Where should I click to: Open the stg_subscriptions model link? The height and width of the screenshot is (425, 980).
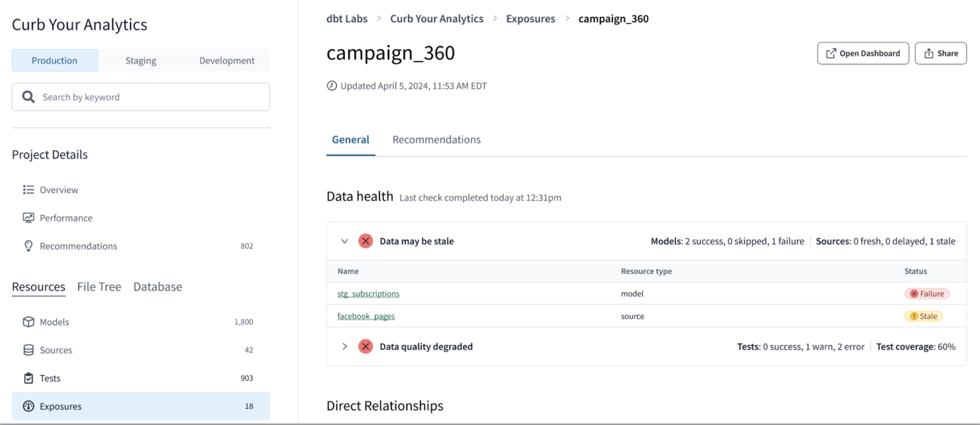[x=368, y=293]
